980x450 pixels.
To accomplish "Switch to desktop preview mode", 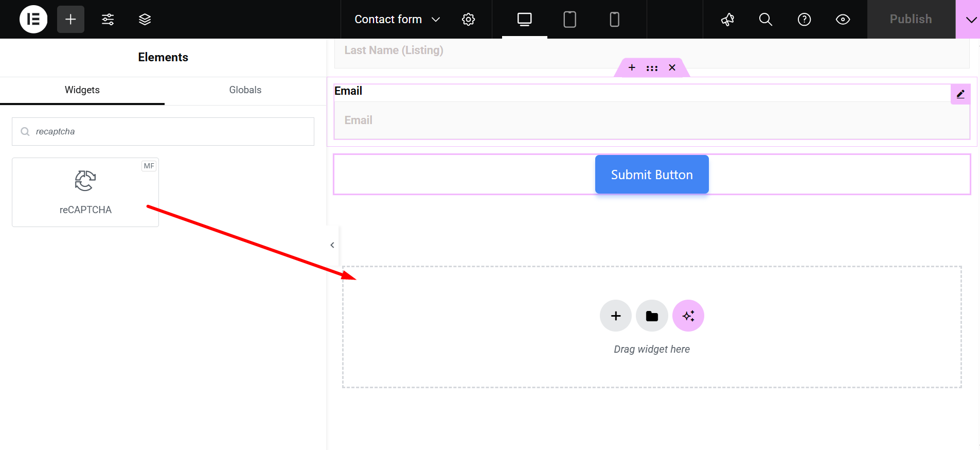I will (x=524, y=19).
